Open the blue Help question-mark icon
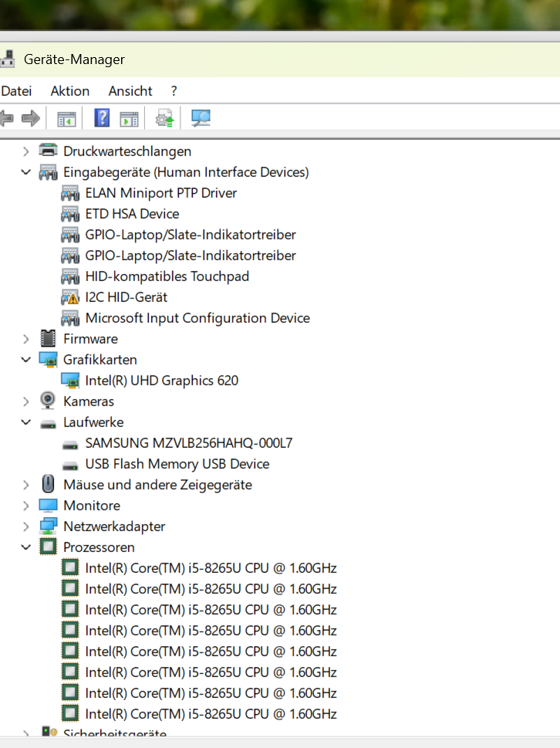The height and width of the screenshot is (748, 560). (x=102, y=118)
